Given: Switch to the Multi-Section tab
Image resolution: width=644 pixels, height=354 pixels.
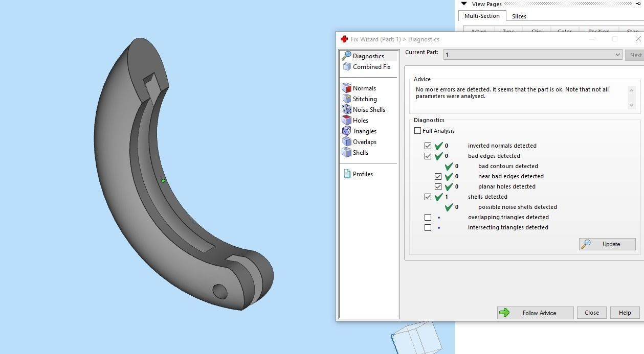Looking at the screenshot, I should (x=482, y=16).
